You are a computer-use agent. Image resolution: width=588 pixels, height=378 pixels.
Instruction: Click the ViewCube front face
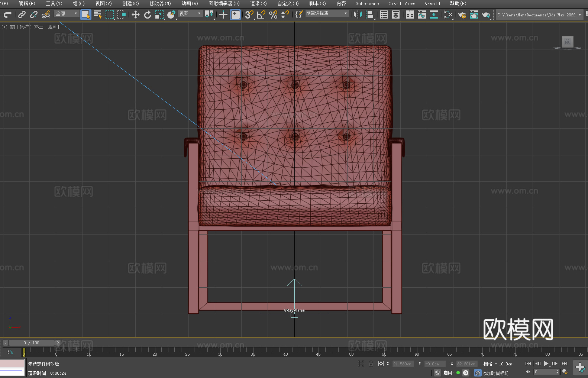click(568, 41)
